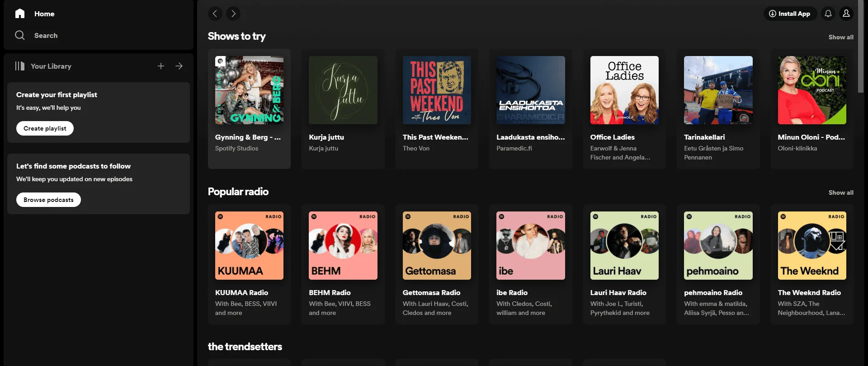Viewport: 868px width, 366px height.
Task: Open pehmoaino Radio cover art
Action: tap(718, 245)
